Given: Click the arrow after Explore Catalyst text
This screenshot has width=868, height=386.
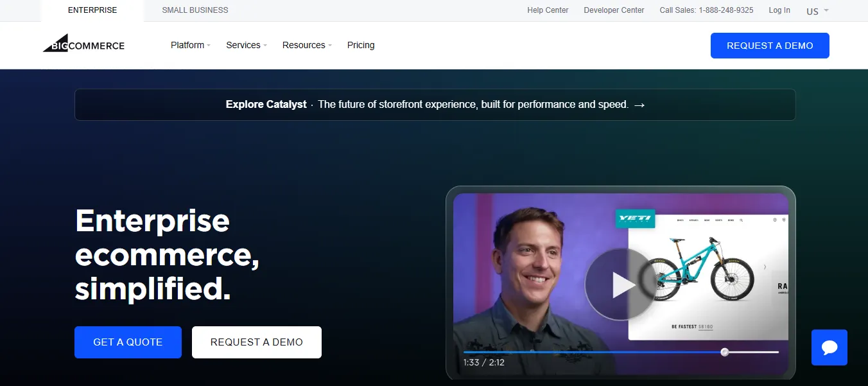Looking at the screenshot, I should pos(639,105).
